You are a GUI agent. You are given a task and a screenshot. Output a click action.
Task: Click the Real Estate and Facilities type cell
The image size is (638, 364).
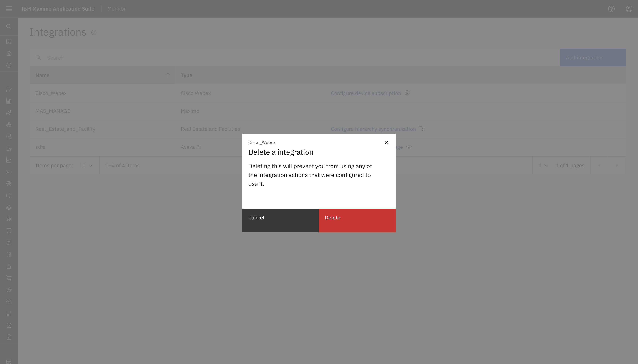click(x=210, y=129)
